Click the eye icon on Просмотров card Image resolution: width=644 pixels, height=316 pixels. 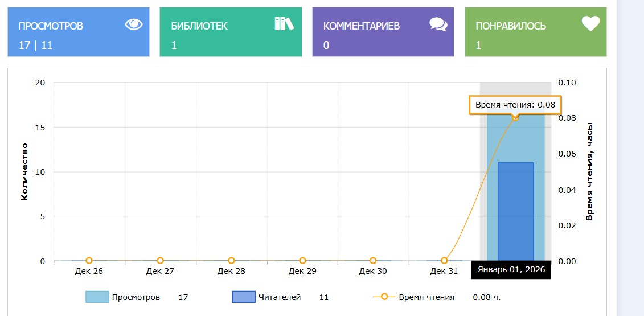pos(133,24)
